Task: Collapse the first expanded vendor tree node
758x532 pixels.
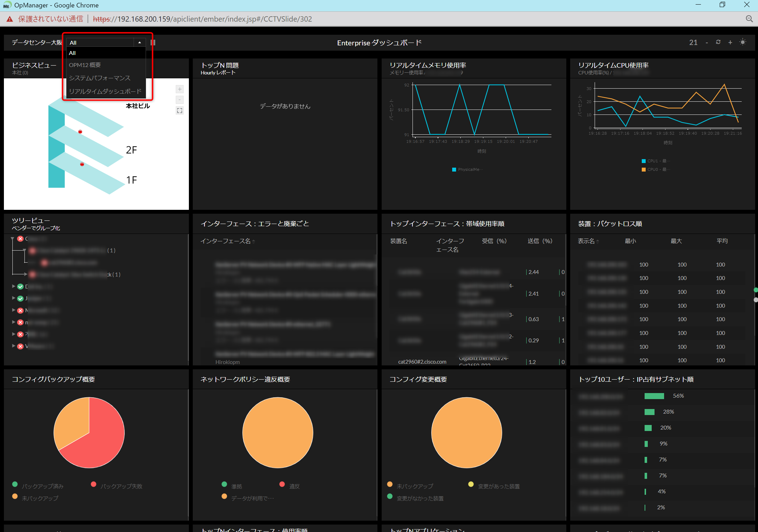Action: coord(13,239)
